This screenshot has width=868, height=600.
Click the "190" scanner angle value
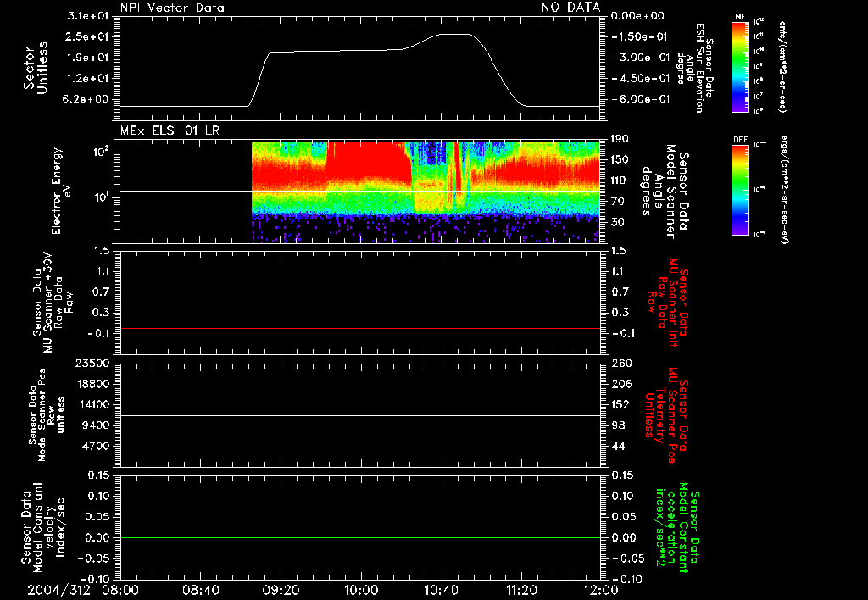pyautogui.click(x=620, y=139)
